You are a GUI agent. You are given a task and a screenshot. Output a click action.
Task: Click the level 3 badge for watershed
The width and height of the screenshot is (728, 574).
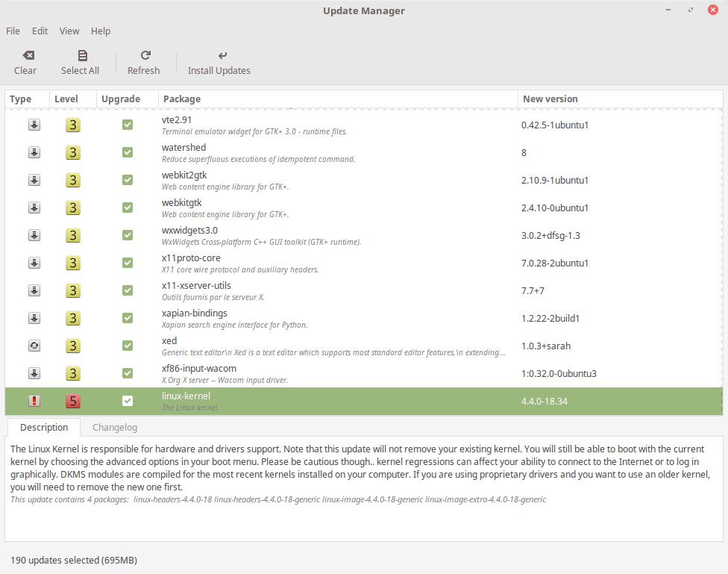73,152
